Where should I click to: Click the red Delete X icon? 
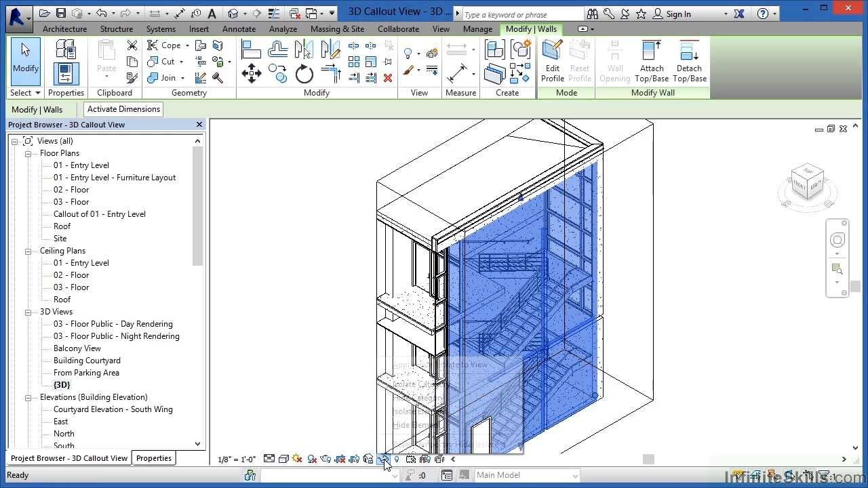[x=388, y=78]
